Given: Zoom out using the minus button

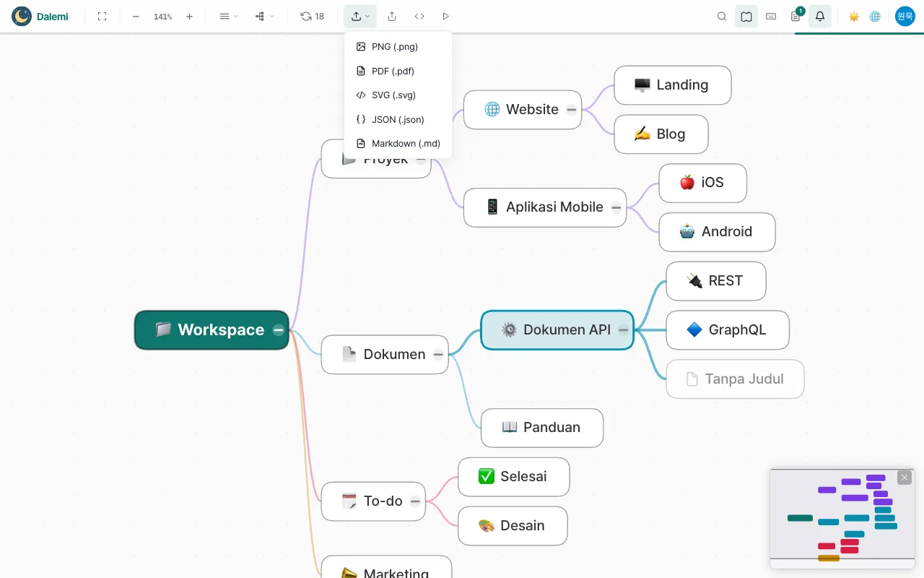Looking at the screenshot, I should point(136,16).
